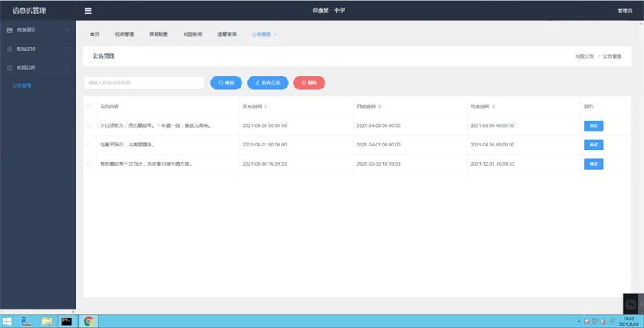Select all rows with the header checkbox
This screenshot has height=328, width=644.
89,106
